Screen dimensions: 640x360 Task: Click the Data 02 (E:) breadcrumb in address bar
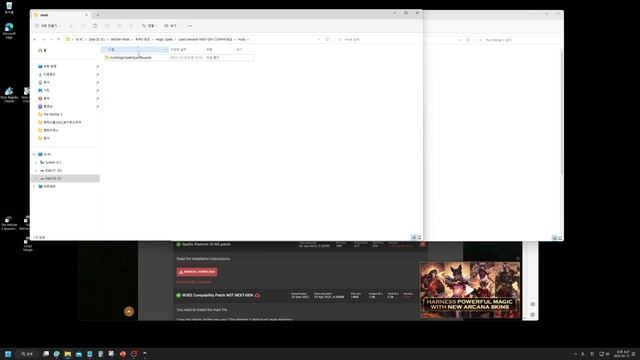pyautogui.click(x=97, y=40)
